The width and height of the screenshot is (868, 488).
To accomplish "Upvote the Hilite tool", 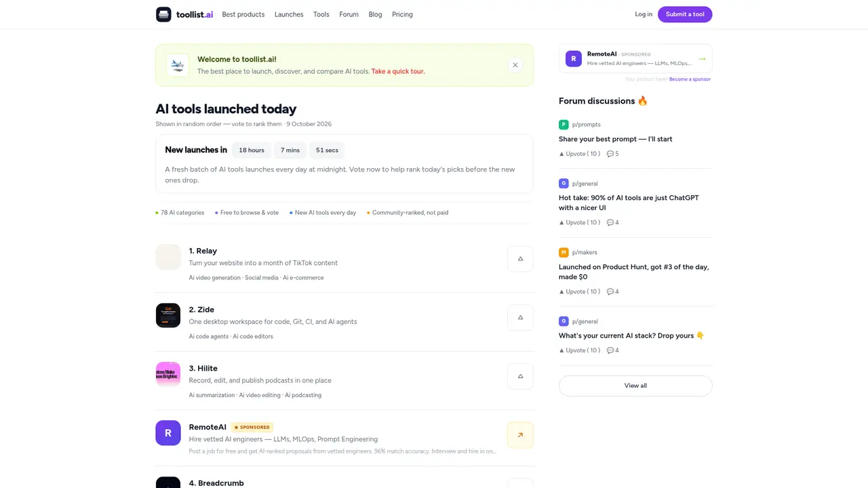I will coord(520,376).
